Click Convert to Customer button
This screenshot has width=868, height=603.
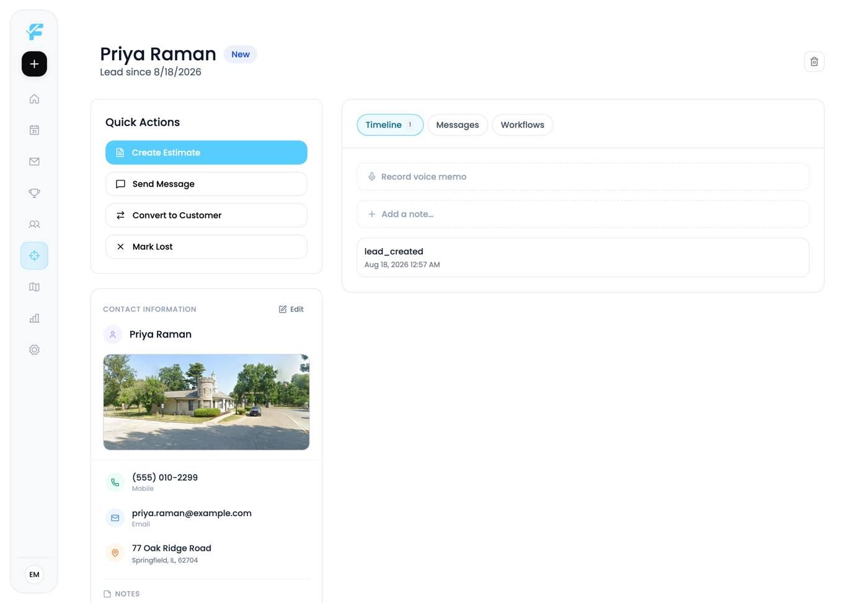coord(206,215)
